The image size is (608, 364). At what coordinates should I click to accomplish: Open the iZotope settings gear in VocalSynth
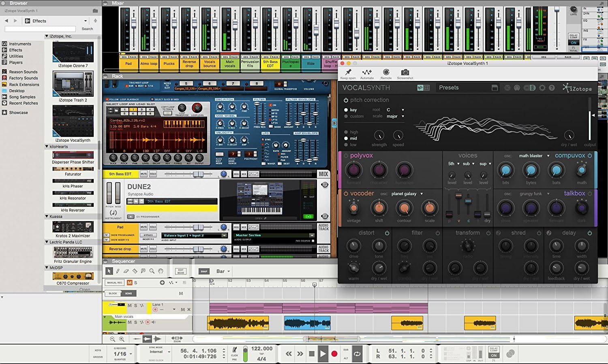pos(542,87)
